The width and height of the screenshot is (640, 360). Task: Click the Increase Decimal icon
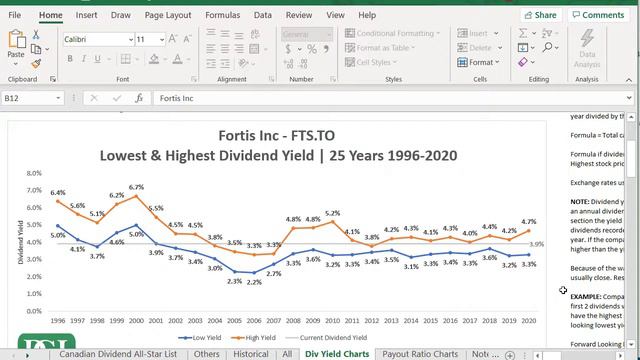(x=288, y=63)
